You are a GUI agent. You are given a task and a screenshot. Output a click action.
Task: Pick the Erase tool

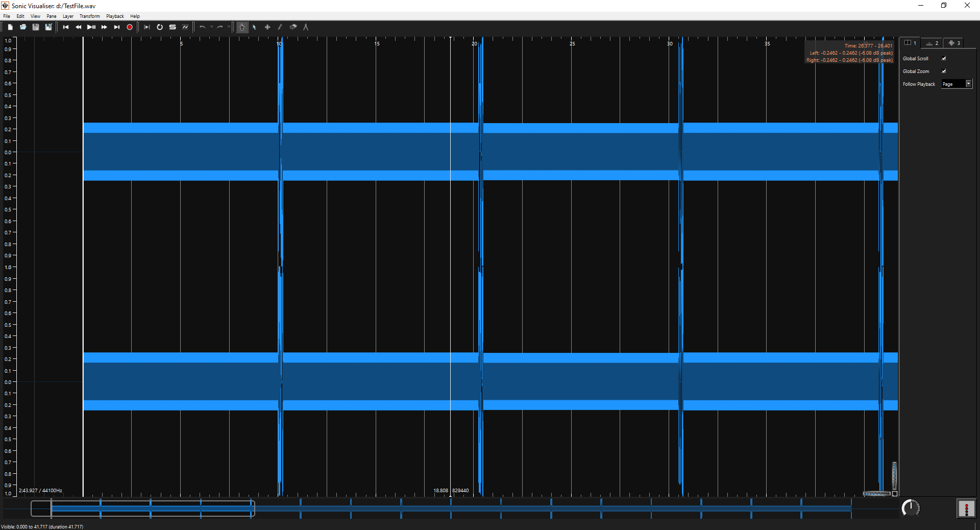(x=292, y=27)
